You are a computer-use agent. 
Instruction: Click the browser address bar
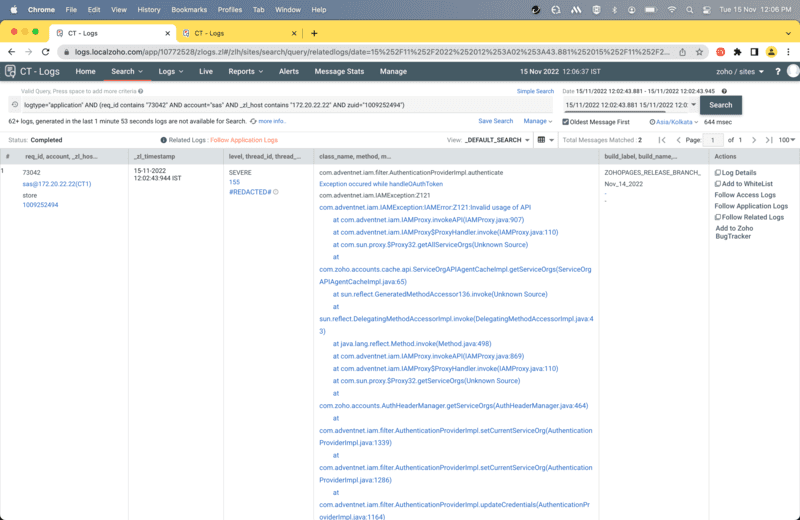coord(372,52)
